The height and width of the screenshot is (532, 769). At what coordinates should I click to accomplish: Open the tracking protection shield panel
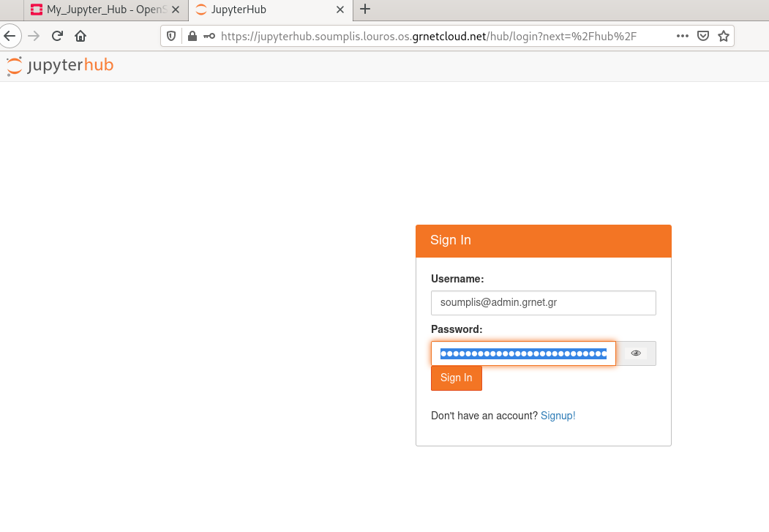pyautogui.click(x=172, y=36)
